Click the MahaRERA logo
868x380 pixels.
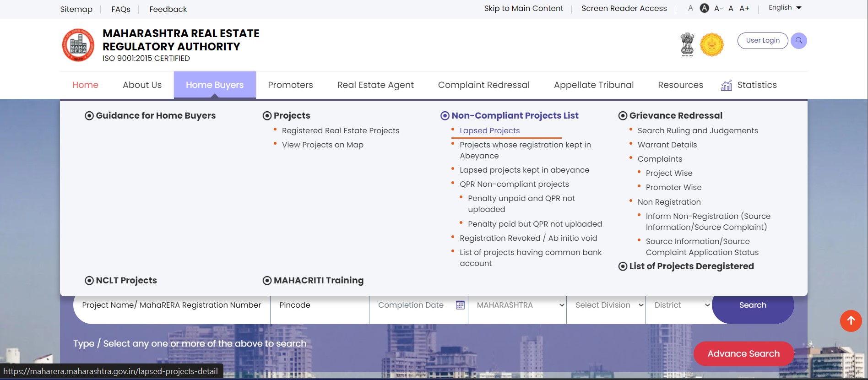point(78,45)
